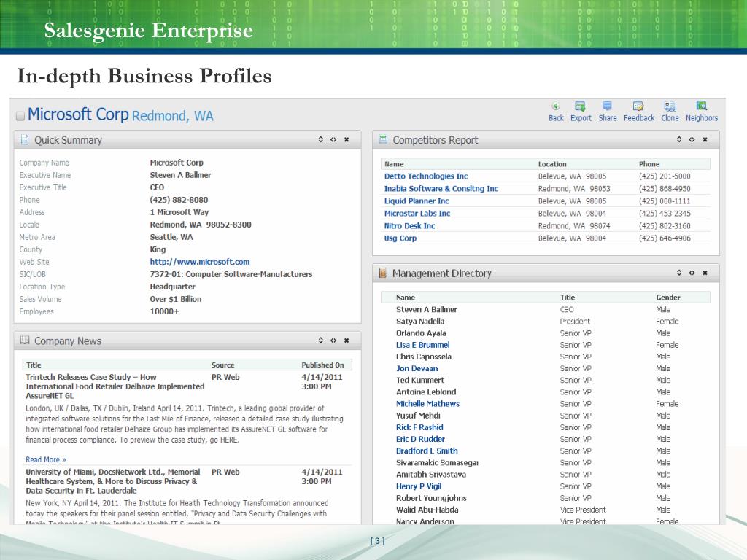This screenshot has height=560, width=747.
Task: Tick the Microsoft Corp checkbox
Action: [x=20, y=116]
